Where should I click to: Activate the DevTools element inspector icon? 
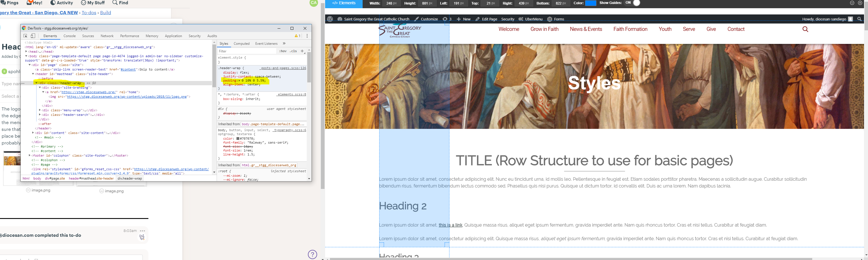(25, 36)
